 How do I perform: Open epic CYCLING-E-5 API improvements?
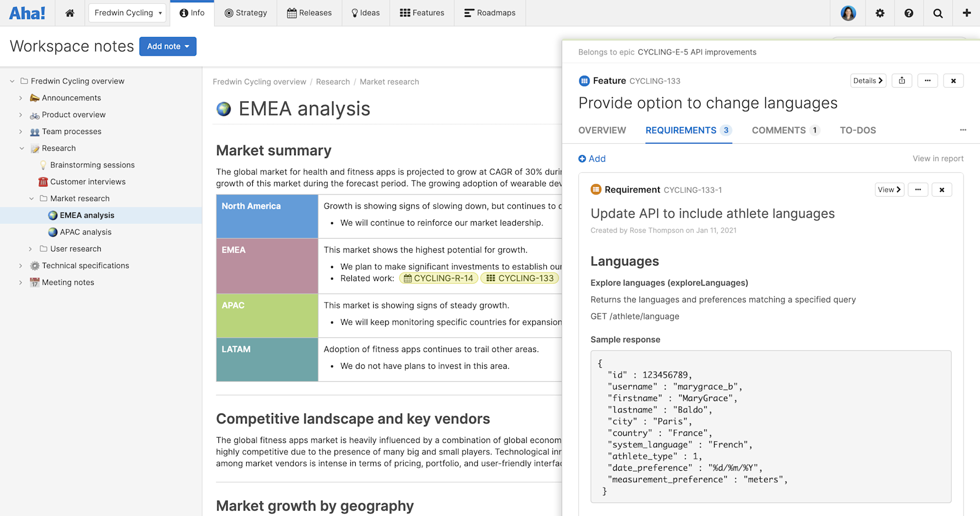pos(697,52)
